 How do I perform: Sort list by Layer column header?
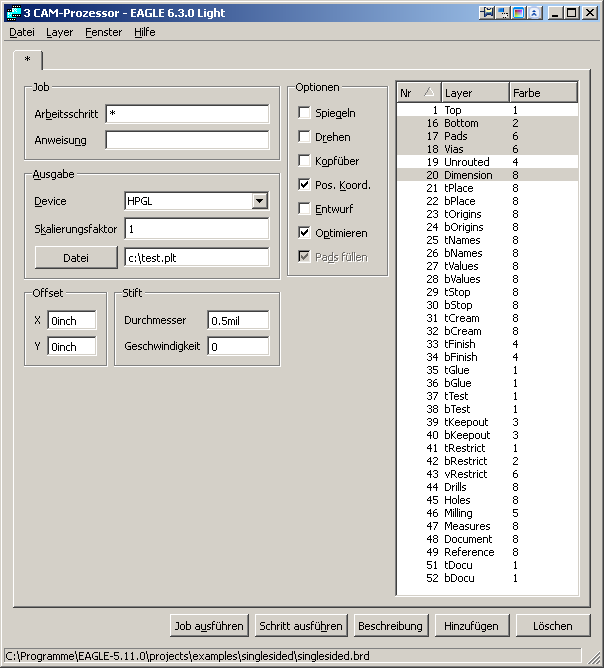coord(475,92)
